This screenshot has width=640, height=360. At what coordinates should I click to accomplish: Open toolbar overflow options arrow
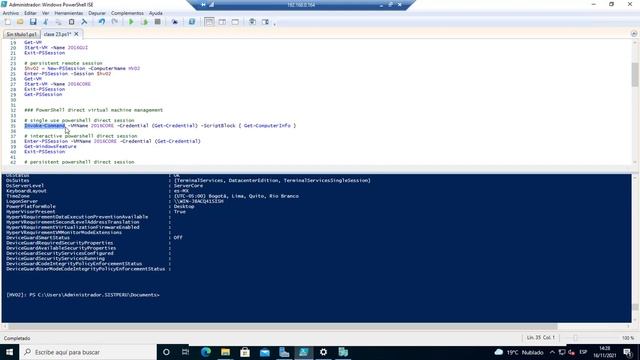click(x=274, y=24)
